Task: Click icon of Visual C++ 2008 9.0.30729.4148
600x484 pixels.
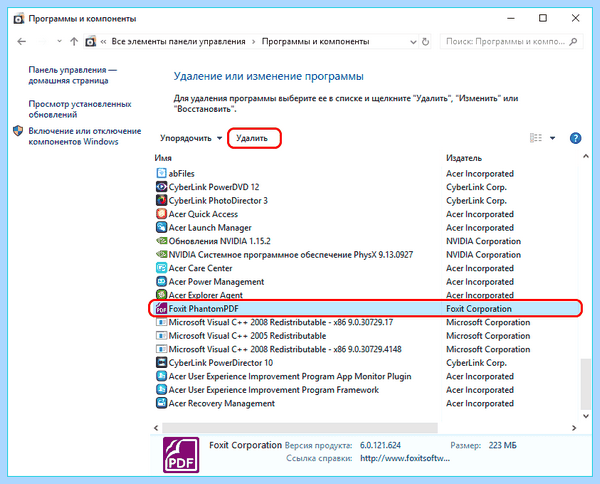Action: pos(161,349)
